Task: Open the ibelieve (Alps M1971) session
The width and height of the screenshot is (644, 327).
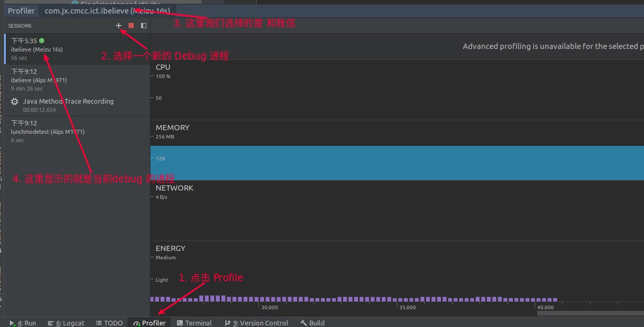Action: [77, 80]
